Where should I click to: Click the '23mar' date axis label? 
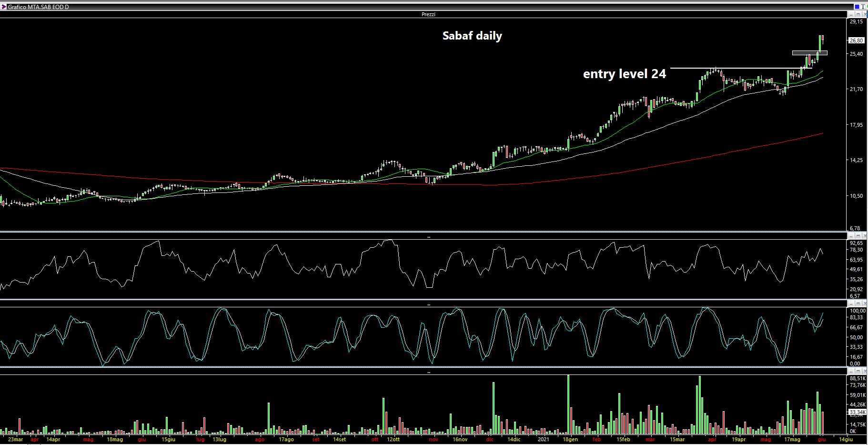pyautogui.click(x=15, y=439)
